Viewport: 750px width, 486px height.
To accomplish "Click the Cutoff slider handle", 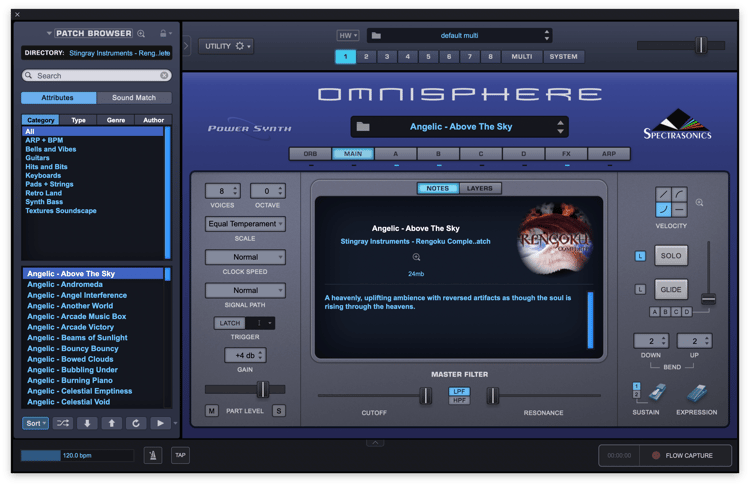I will 425,396.
